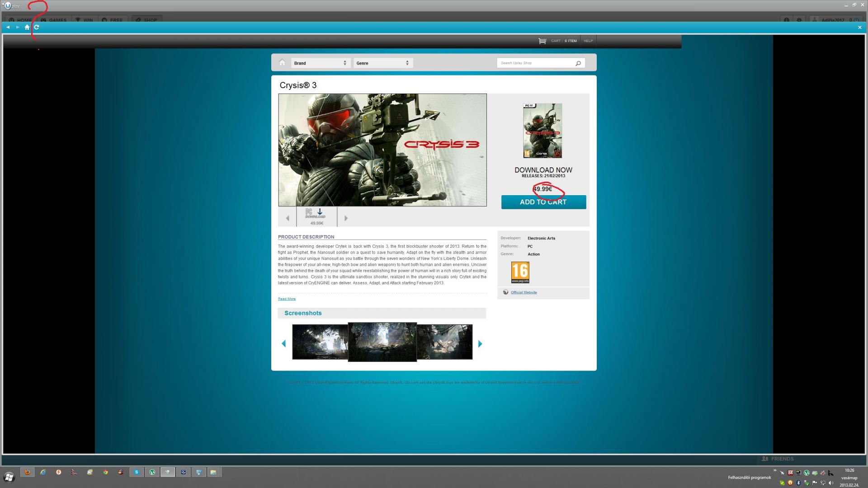Launch Internet Explorer from the taskbar

click(43, 472)
